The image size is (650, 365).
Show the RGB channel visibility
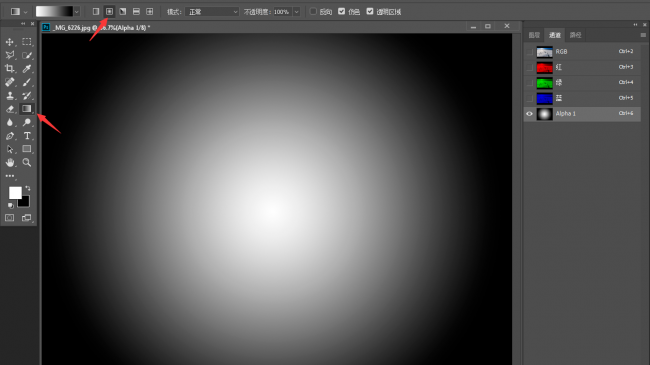coord(529,52)
